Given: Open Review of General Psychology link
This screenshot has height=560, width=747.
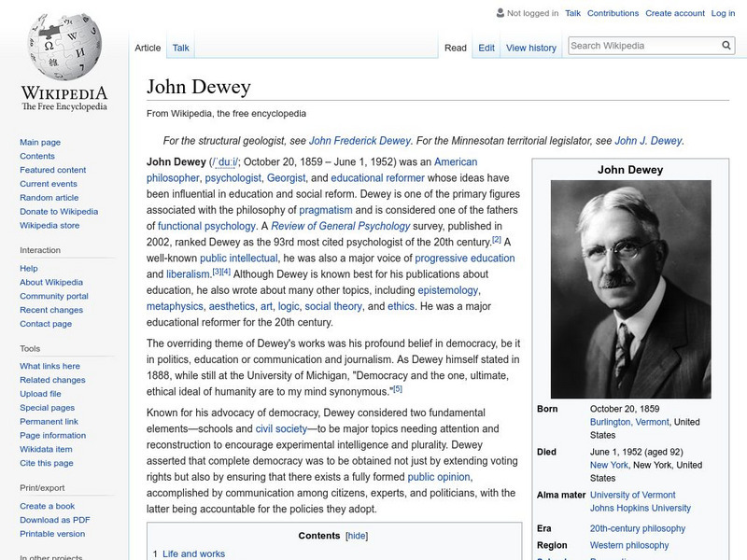Looking at the screenshot, I should 340,226.
